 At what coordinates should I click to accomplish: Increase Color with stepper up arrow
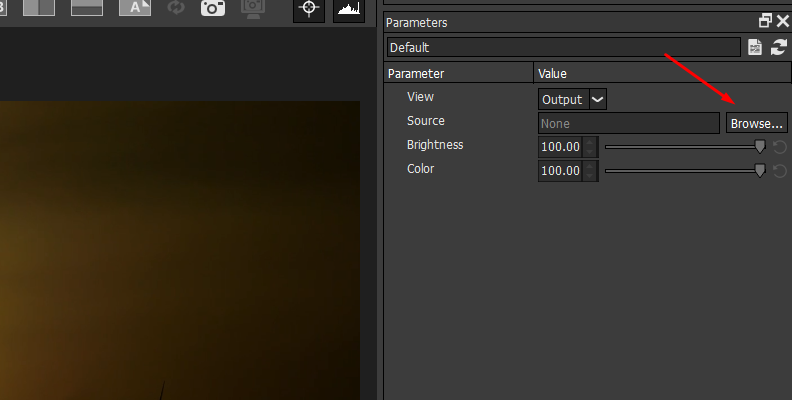[590, 166]
